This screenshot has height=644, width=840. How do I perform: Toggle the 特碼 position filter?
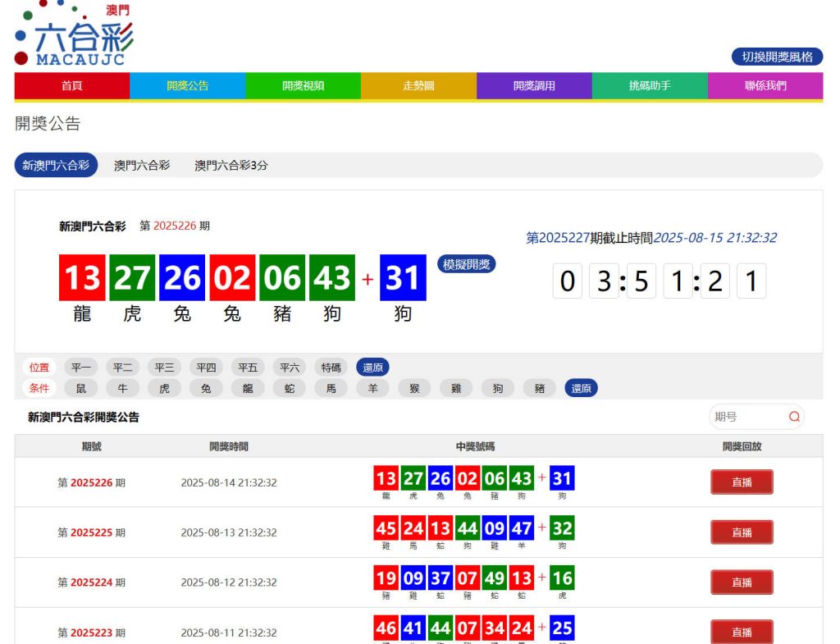331,368
